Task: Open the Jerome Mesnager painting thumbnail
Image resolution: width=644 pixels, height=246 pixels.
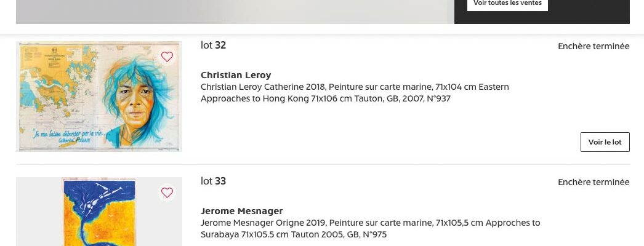Action: coord(99,212)
